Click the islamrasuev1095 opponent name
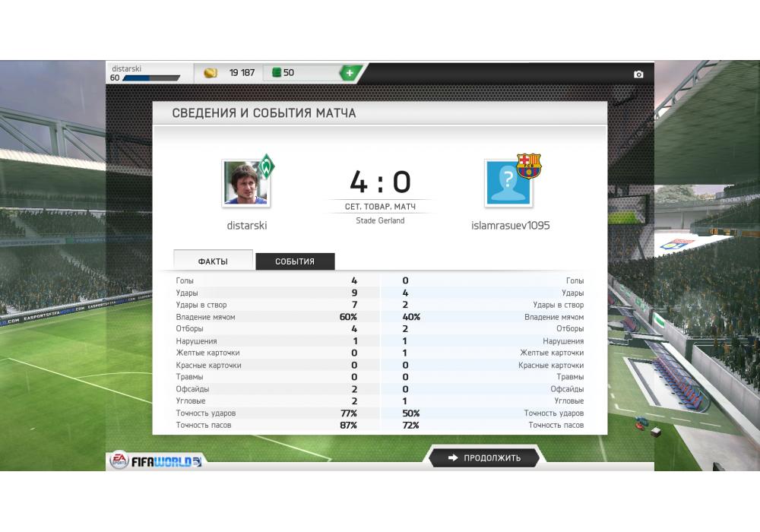The width and height of the screenshot is (760, 532). tap(511, 225)
